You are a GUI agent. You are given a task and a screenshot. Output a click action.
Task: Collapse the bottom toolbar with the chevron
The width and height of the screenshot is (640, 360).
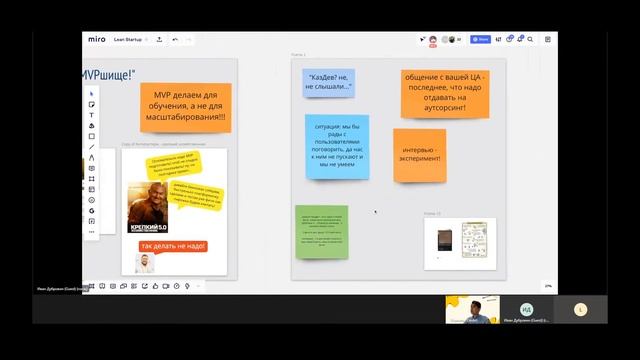click(198, 286)
